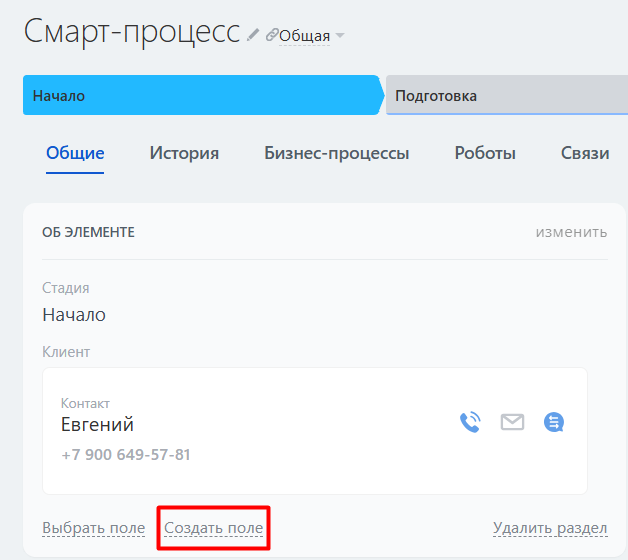The image size is (628, 560).
Task: Click изменить in the ОБ ЭЛЕМЕНТЕ section
Action: click(571, 232)
